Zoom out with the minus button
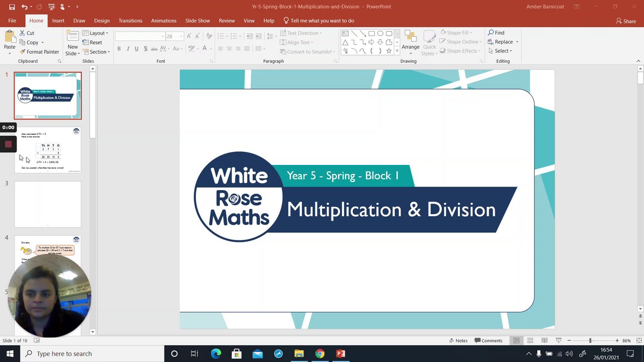 tap(569, 340)
